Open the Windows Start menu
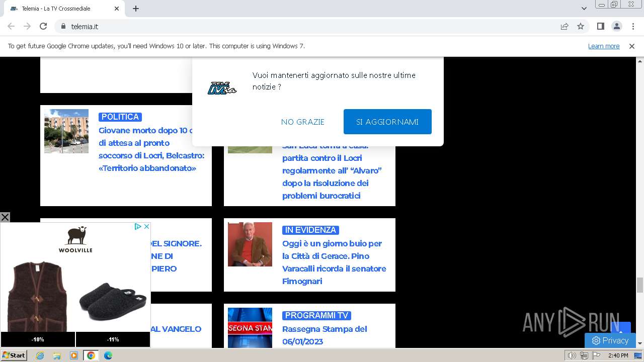 click(x=14, y=355)
